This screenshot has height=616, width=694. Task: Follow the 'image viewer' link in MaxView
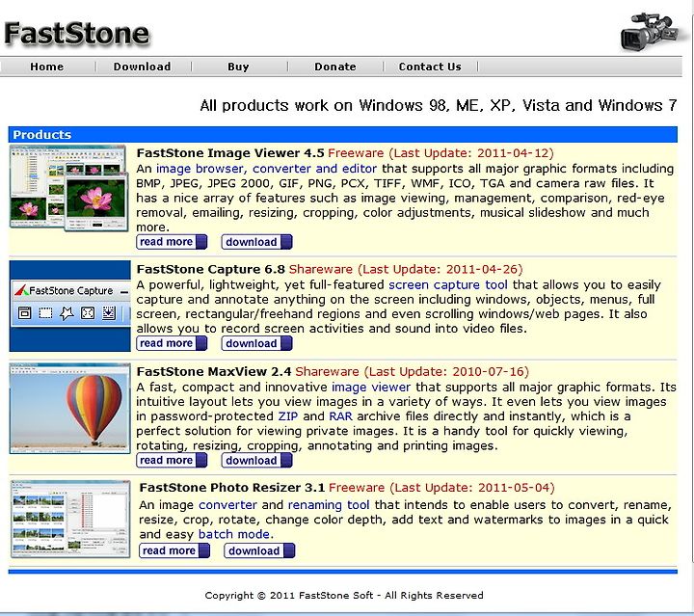coord(371,388)
